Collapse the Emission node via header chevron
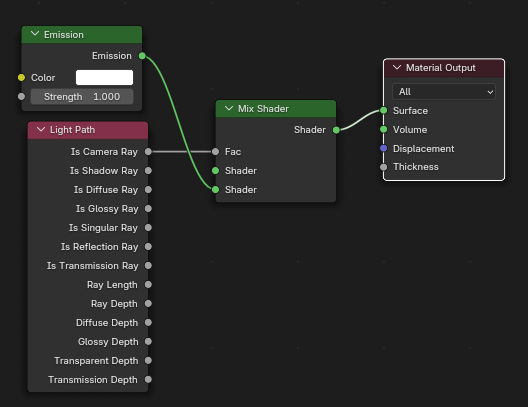The width and height of the screenshot is (528, 407). tap(35, 34)
